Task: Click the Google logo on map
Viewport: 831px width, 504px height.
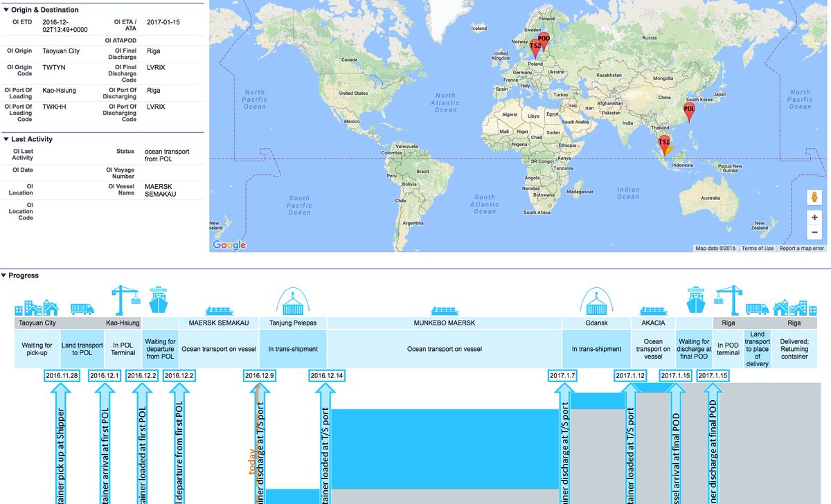Action: tap(229, 244)
